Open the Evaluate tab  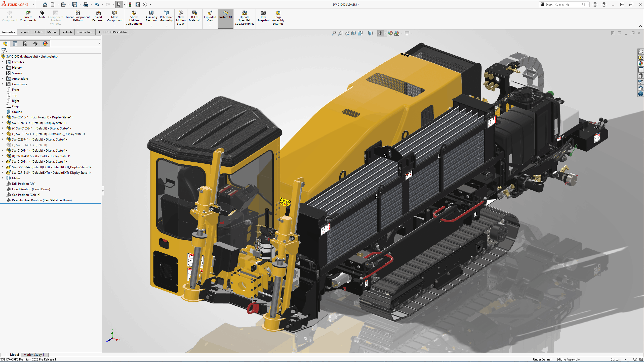67,32
